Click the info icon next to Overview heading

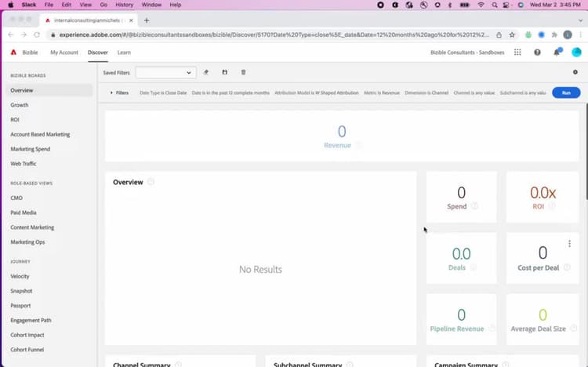[151, 182]
